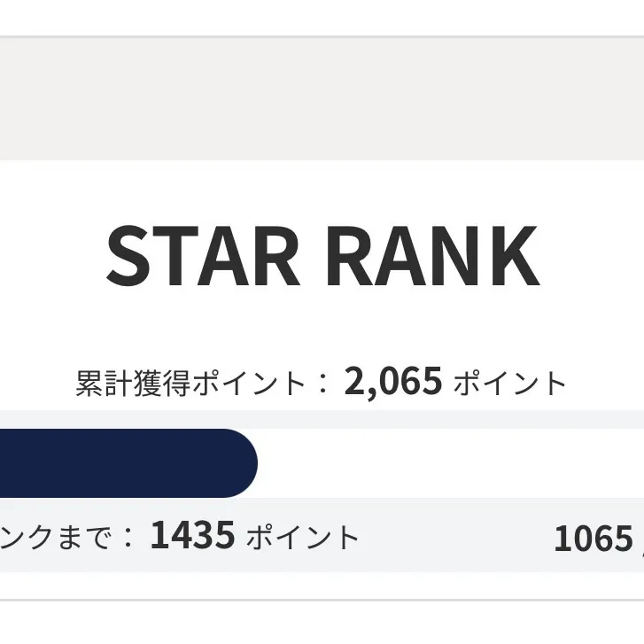The height and width of the screenshot is (644, 644).
Task: Click ポイント text right of 1435
Action: [x=302, y=537]
